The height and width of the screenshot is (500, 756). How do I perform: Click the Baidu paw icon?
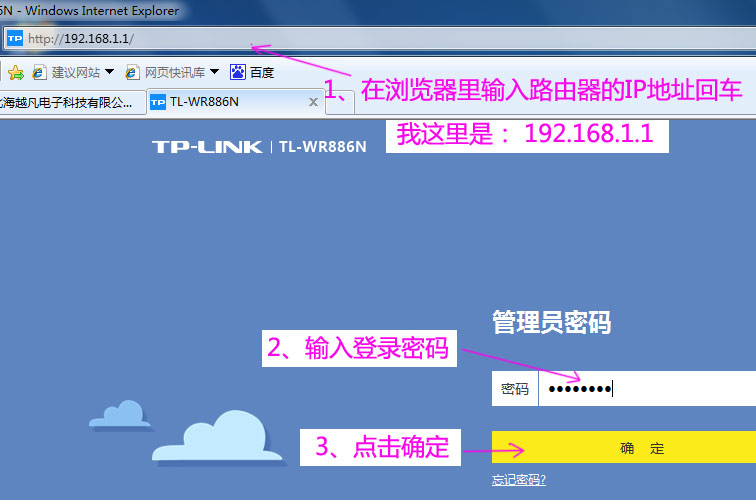238,72
